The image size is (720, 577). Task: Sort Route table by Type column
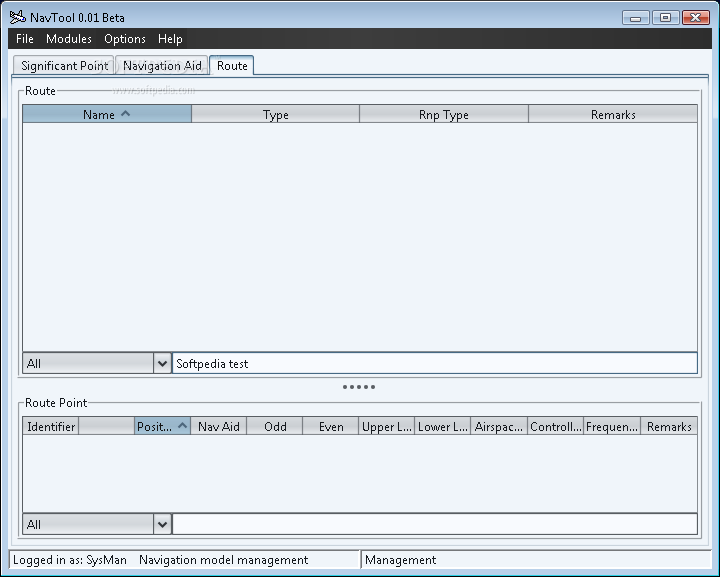pyautogui.click(x=276, y=114)
